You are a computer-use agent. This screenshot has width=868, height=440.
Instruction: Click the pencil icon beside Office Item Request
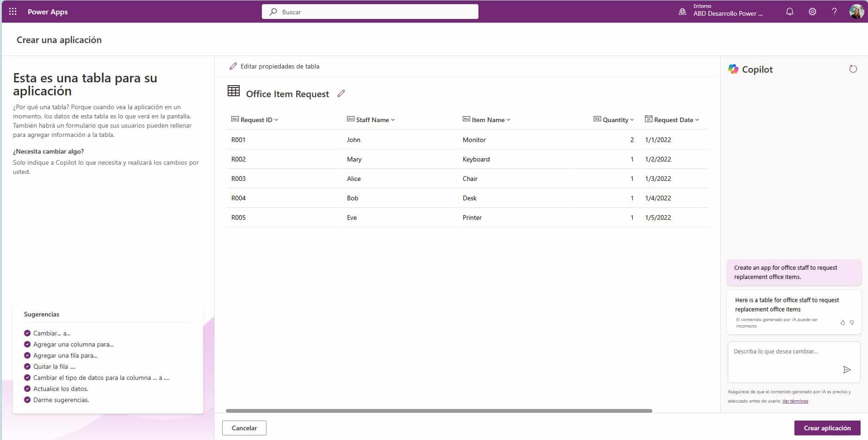[x=341, y=93]
